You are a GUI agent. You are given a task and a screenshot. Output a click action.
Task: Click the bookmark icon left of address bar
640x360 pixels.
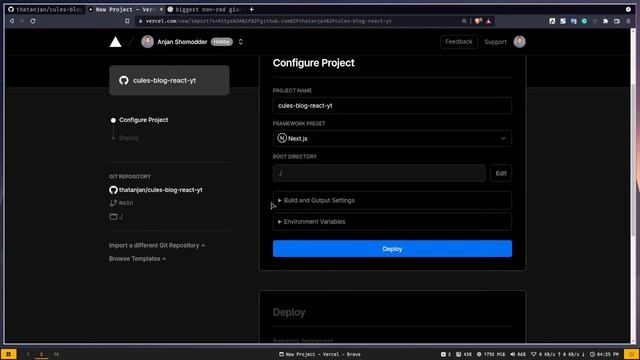click(127, 21)
